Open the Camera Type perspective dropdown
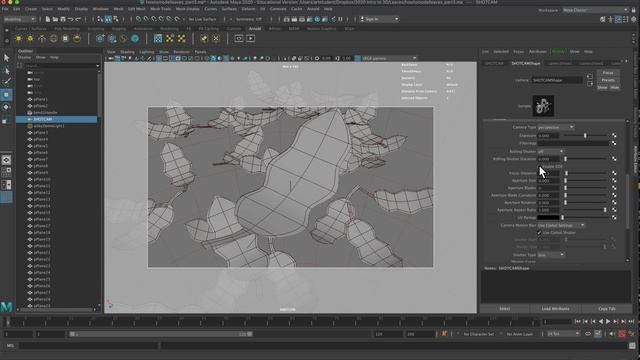This screenshot has width=640, height=360. 556,127
